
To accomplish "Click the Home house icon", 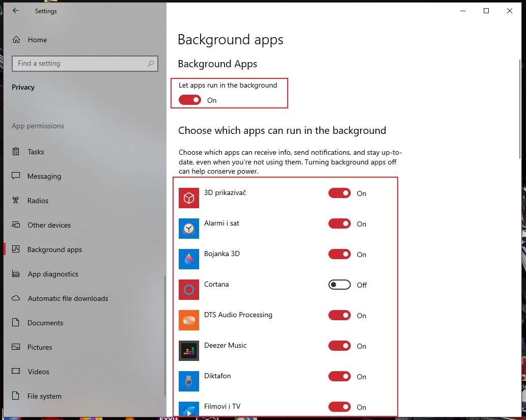I will pyautogui.click(x=16, y=40).
